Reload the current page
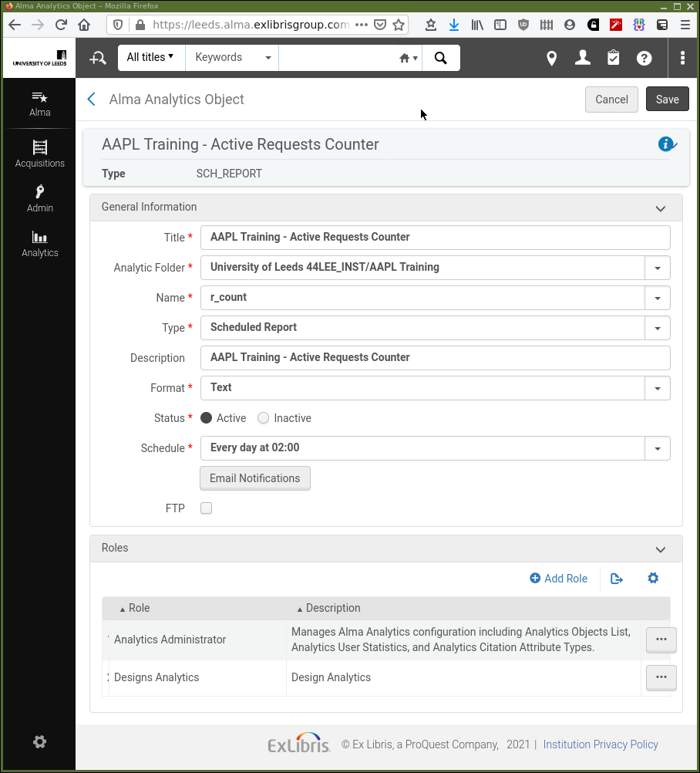Screen dimensions: 700x773 click(x=61, y=25)
